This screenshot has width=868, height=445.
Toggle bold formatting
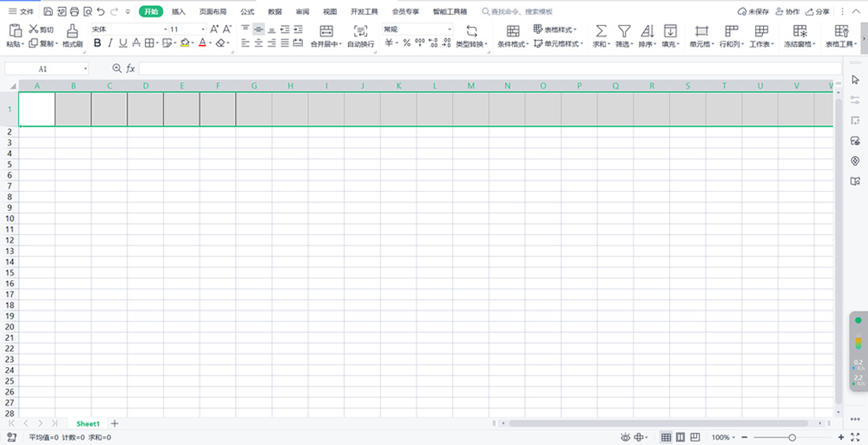(x=98, y=43)
